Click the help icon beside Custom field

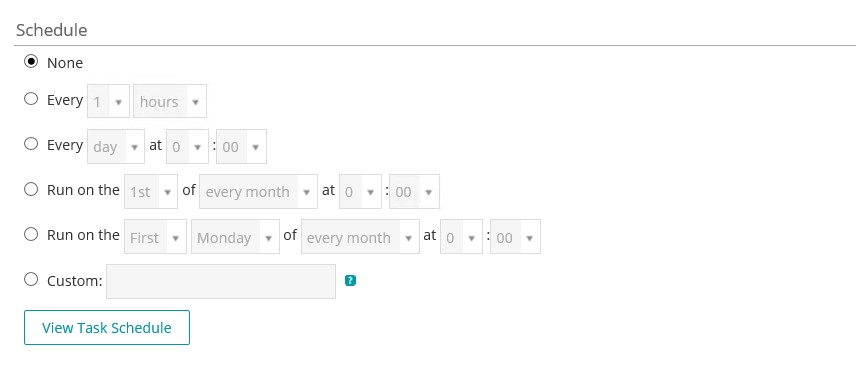point(350,281)
